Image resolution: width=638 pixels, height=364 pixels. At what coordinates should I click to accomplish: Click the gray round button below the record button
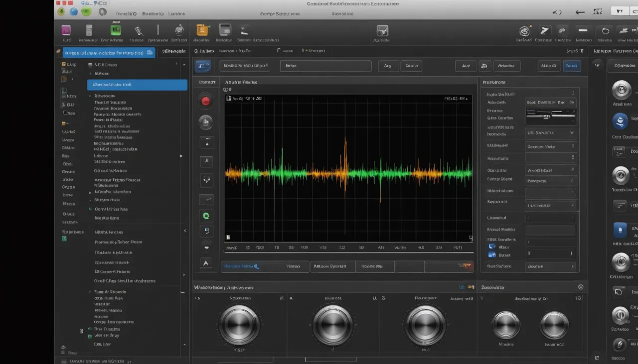tap(206, 122)
